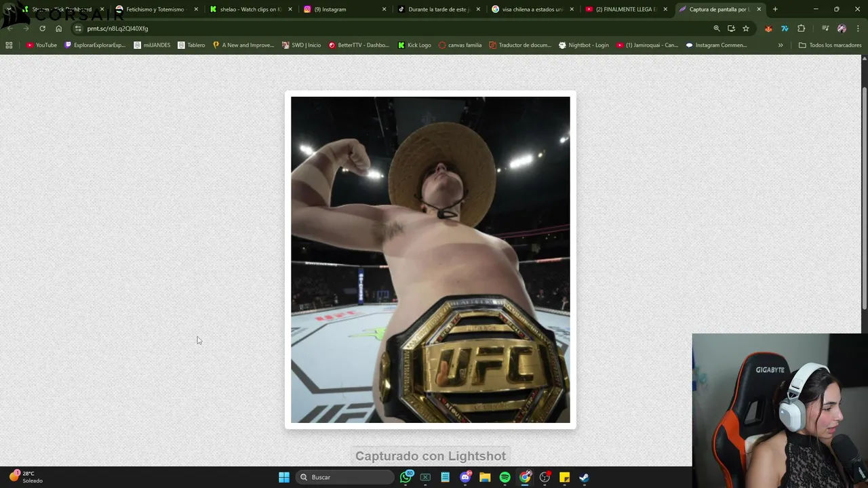Viewport: 868px width, 488px height.
Task: Go to the browser home page icon
Action: [58, 28]
